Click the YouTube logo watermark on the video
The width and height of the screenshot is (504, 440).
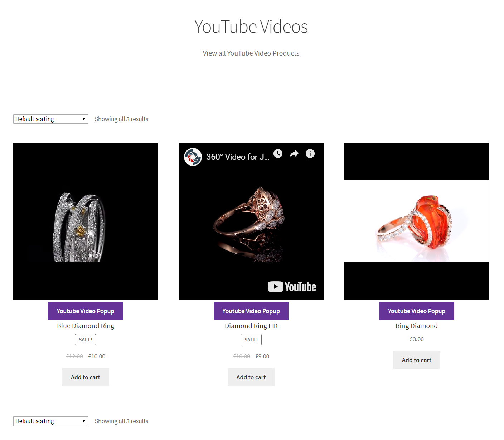click(x=292, y=287)
